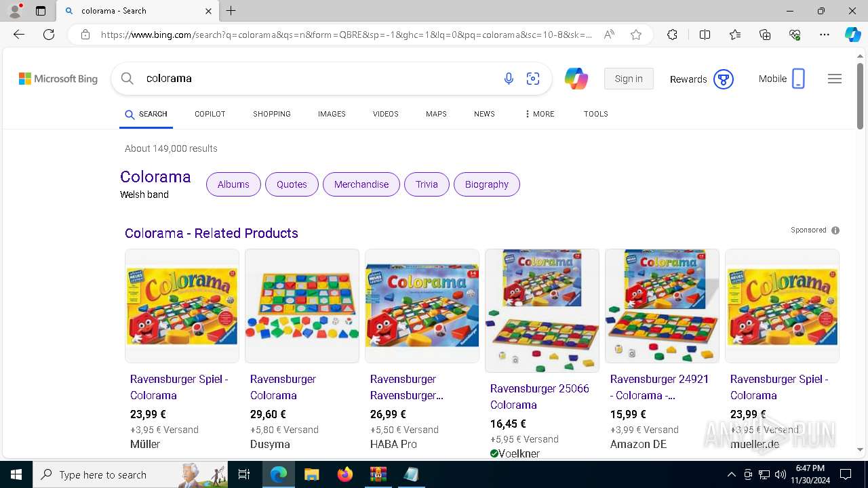Open Amazon DE product image
This screenshot has width=868, height=488.
(662, 306)
